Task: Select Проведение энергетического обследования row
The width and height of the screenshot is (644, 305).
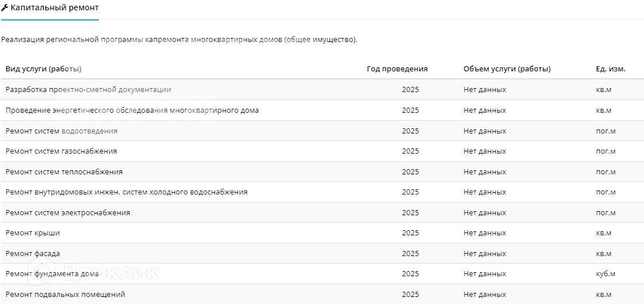Action: tap(132, 110)
